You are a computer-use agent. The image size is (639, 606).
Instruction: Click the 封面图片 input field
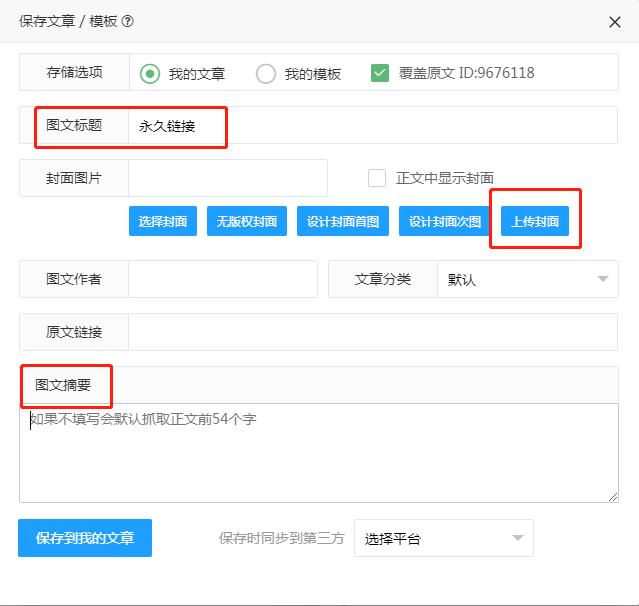click(228, 178)
